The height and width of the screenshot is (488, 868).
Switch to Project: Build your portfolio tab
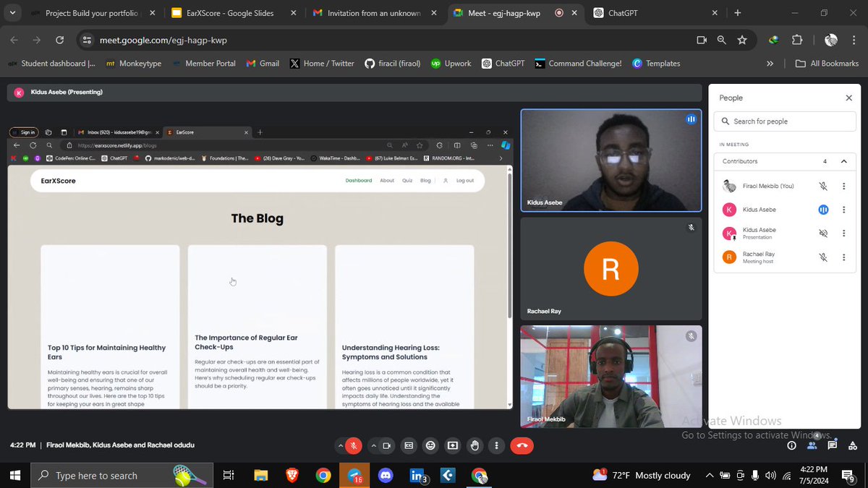91,13
